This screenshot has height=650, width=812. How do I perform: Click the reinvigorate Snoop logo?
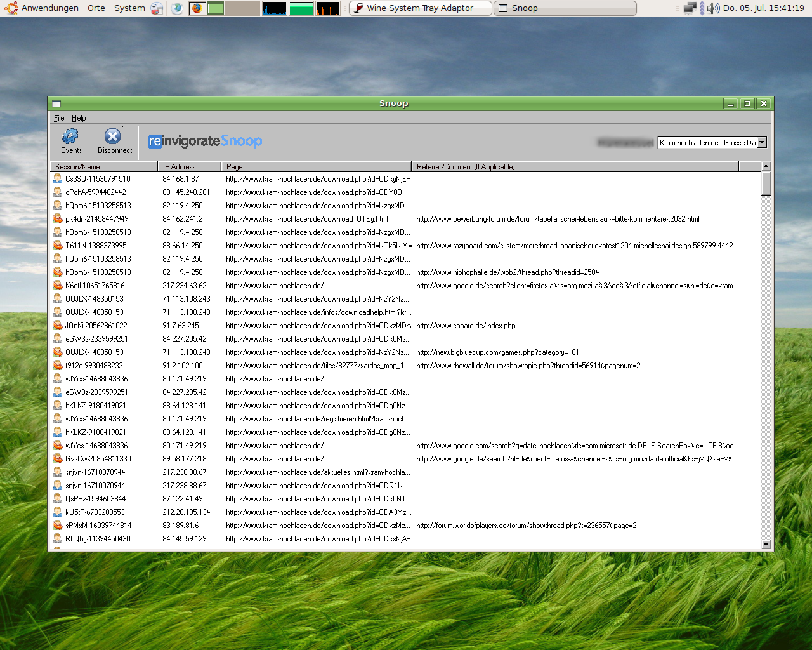(205, 141)
